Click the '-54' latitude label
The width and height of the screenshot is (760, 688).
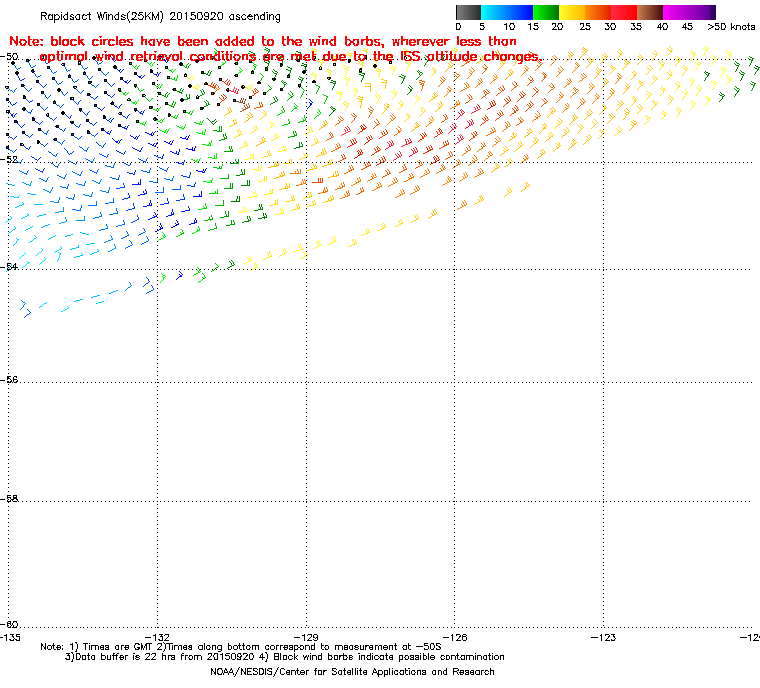pos(9,267)
